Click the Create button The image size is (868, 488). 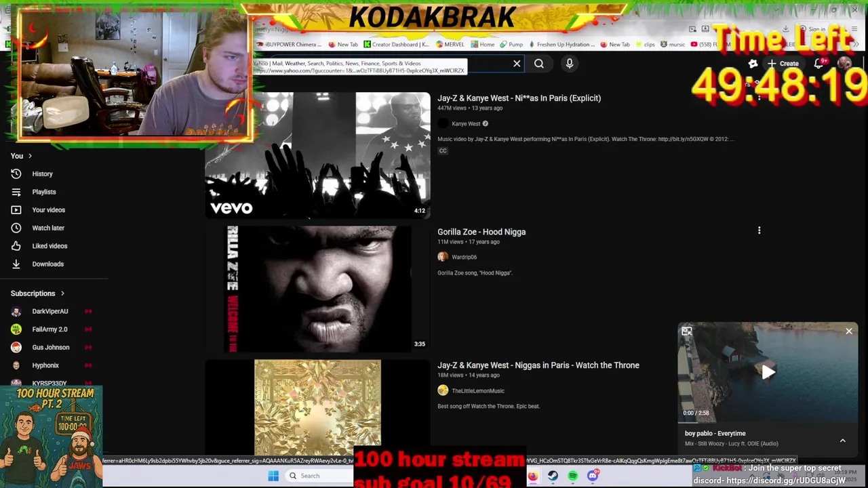(x=783, y=64)
